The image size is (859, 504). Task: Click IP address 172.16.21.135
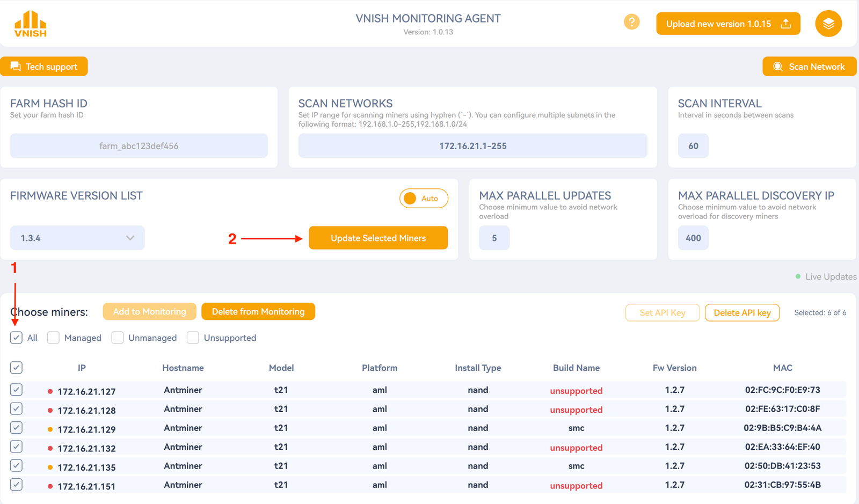86,468
